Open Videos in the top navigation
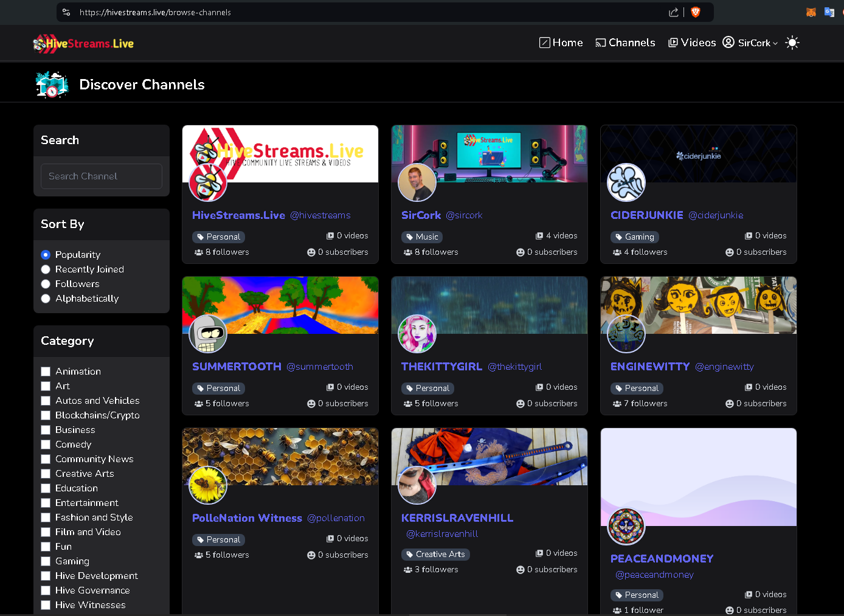 (x=692, y=43)
